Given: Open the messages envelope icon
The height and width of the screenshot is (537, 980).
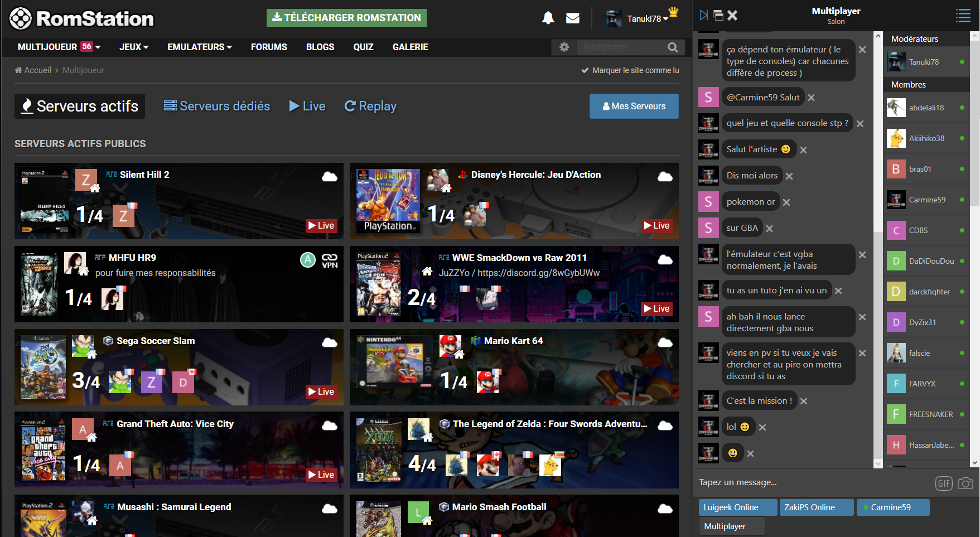Looking at the screenshot, I should pyautogui.click(x=573, y=18).
